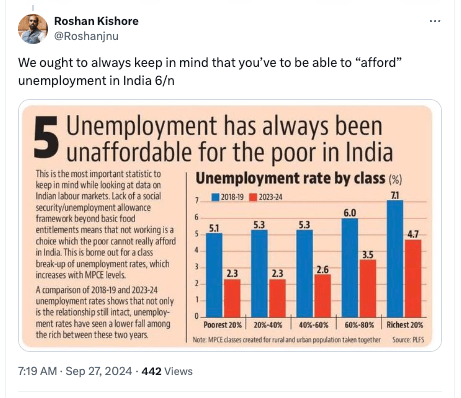The height and width of the screenshot is (398, 461).
Task: Click the 442 Views count
Action: click(167, 371)
